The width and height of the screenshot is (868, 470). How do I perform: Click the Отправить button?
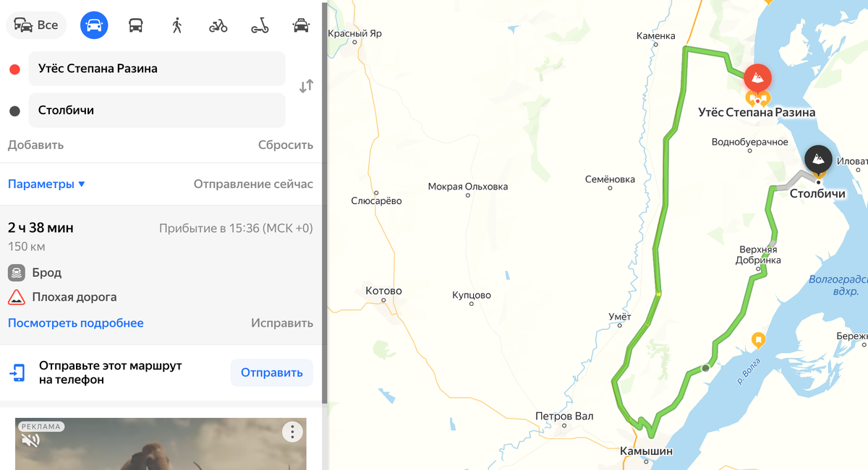(272, 373)
